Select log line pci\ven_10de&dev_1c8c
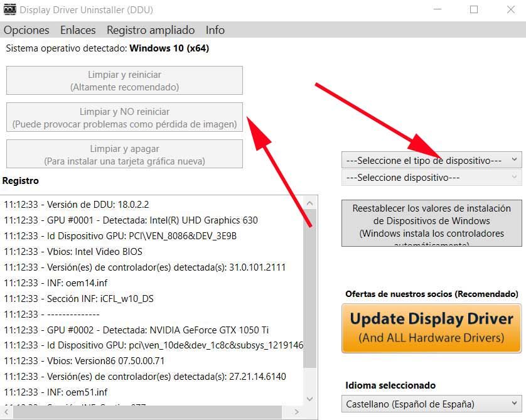This screenshot has height=420, width=526. [154, 345]
